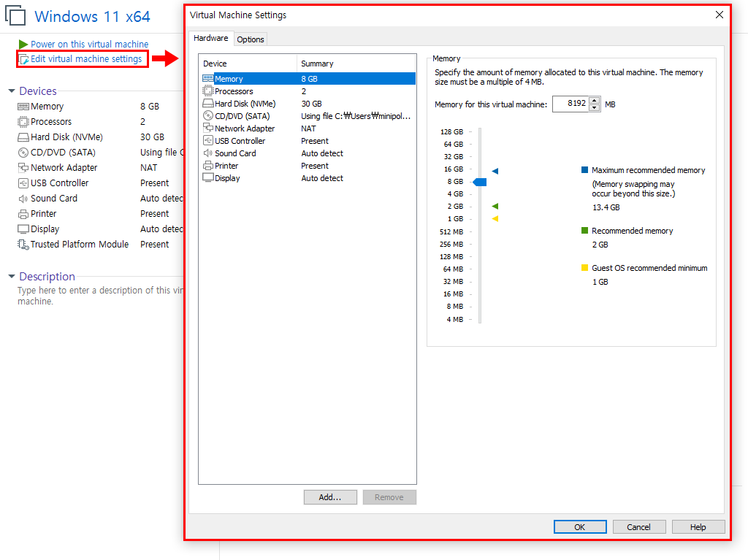Screen dimensions: 748x560
Task: Click the yellow guest OS minimum marker
Action: (495, 218)
